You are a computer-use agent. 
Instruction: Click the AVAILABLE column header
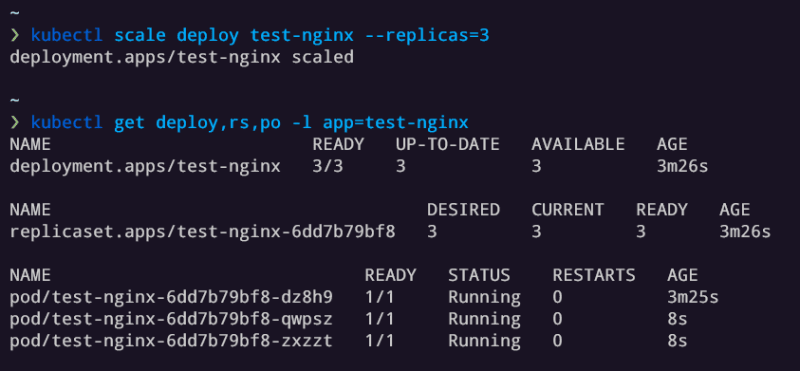578,144
